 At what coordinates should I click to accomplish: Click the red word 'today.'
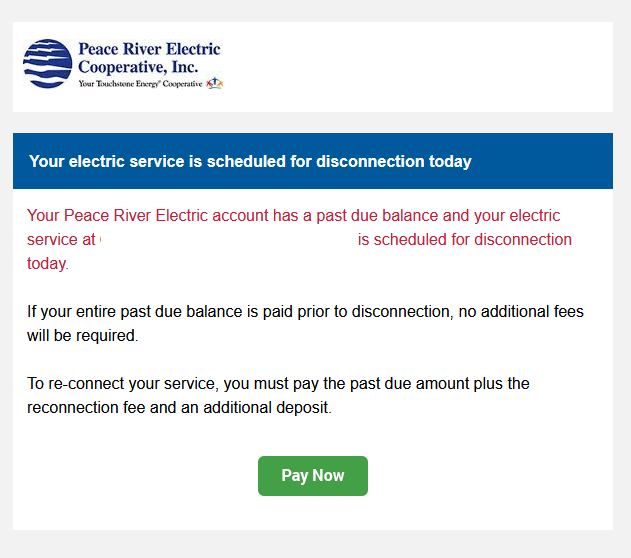(48, 264)
